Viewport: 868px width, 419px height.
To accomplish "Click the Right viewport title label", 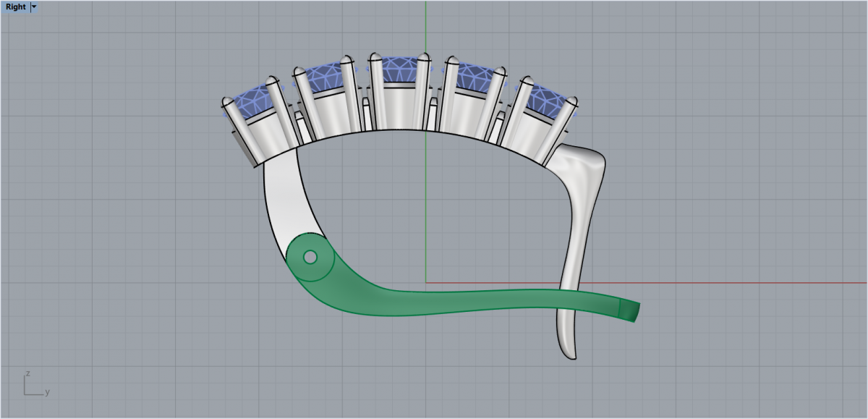I will (x=15, y=7).
